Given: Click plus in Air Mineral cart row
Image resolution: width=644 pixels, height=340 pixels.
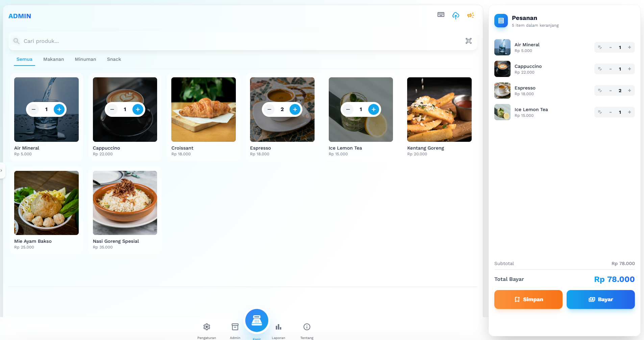Looking at the screenshot, I should point(629,47).
